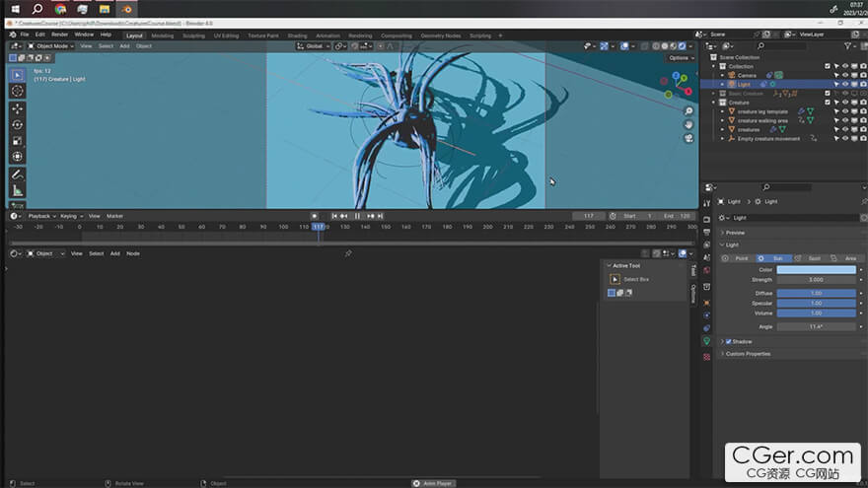The width and height of the screenshot is (868, 488).
Task: Activate the Cursor tool
Action: click(18, 91)
